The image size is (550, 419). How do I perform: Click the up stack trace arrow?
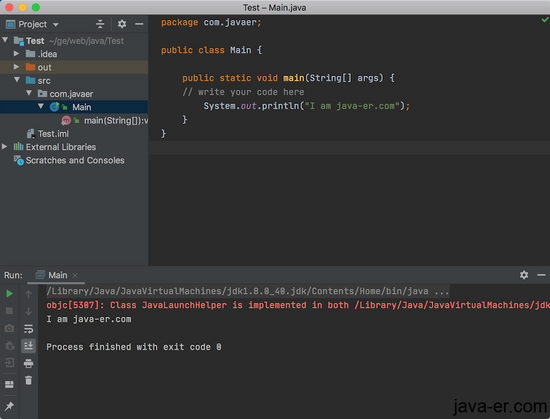tap(28, 294)
